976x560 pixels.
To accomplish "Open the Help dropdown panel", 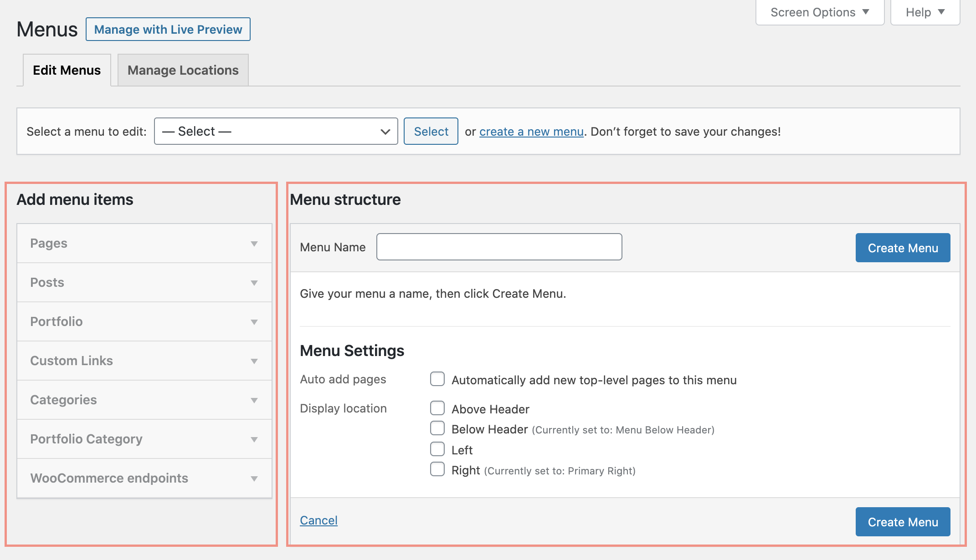I will 925,12.
